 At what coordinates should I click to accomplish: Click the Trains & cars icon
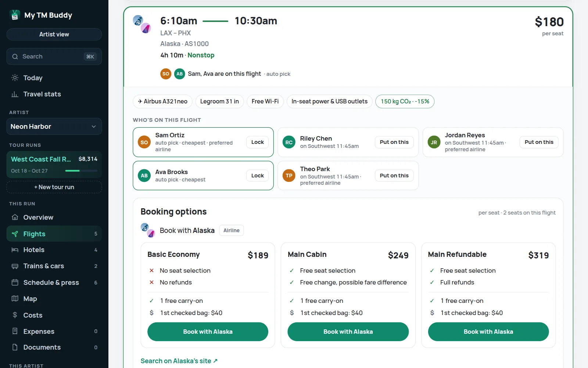click(15, 266)
